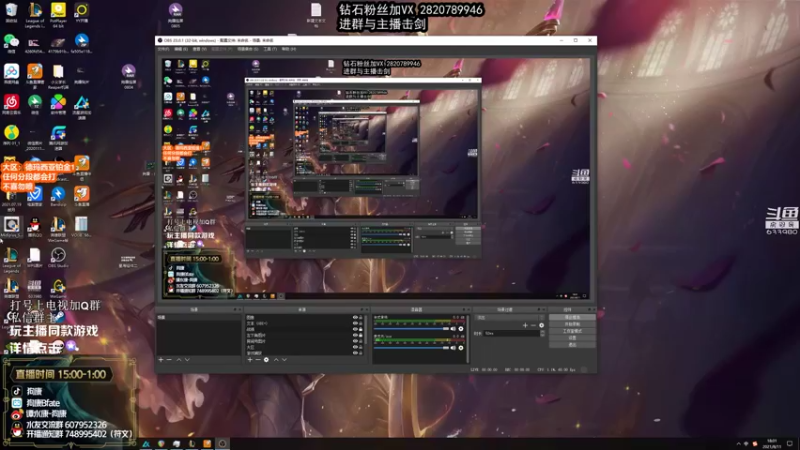Toggle visibility eye of the top source
Viewport: 800px width, 450px height.
tap(355, 317)
